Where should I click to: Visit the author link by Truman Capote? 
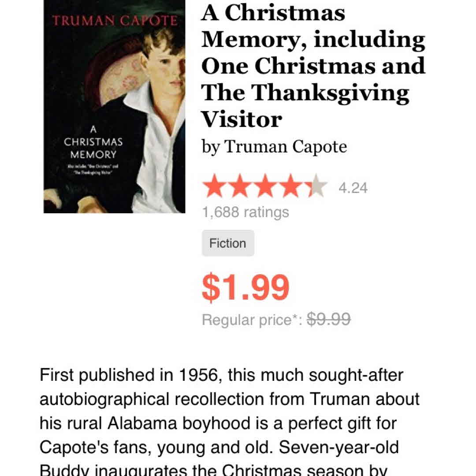click(x=274, y=147)
